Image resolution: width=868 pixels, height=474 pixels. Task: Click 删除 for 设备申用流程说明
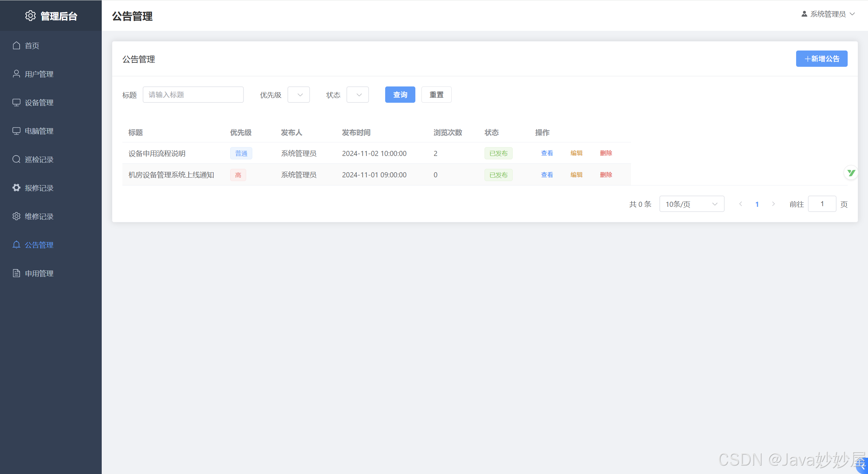[606, 153]
